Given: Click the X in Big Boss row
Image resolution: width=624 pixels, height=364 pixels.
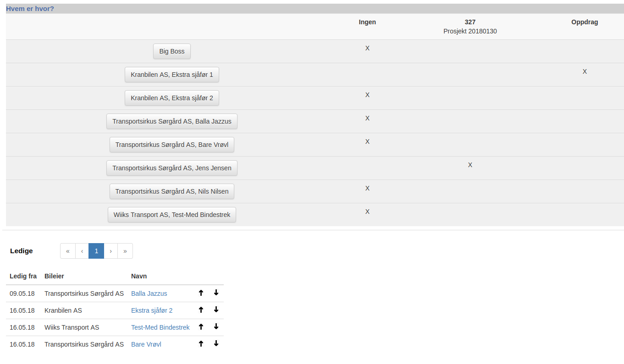Looking at the screenshot, I should (367, 48).
